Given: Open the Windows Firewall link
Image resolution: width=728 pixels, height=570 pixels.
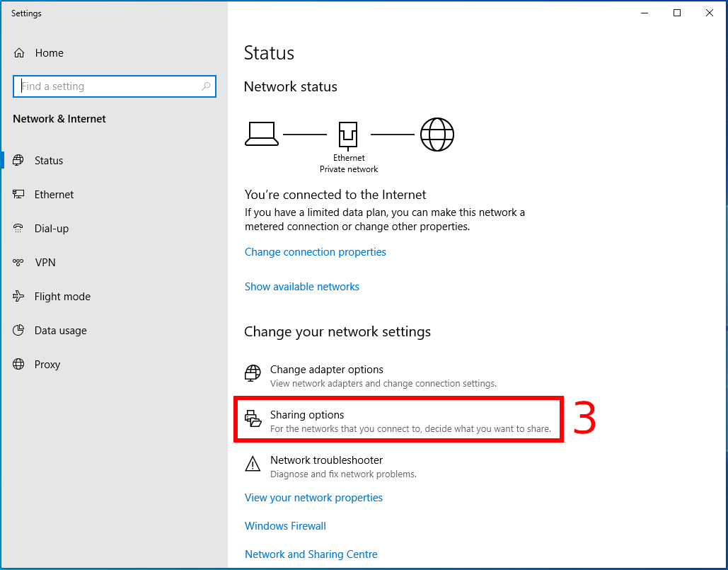Looking at the screenshot, I should point(285,526).
